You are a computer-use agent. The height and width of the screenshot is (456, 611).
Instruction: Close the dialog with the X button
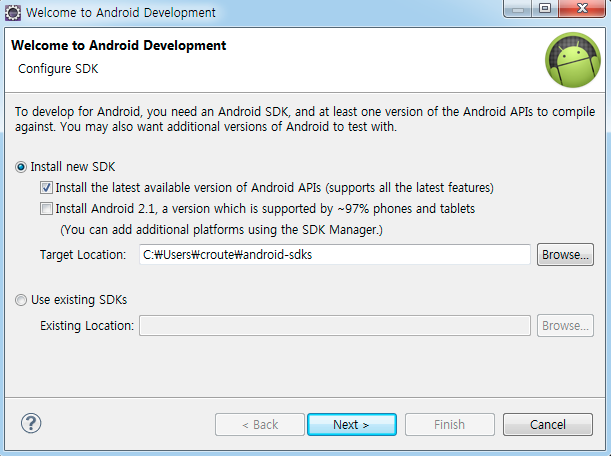click(x=582, y=9)
